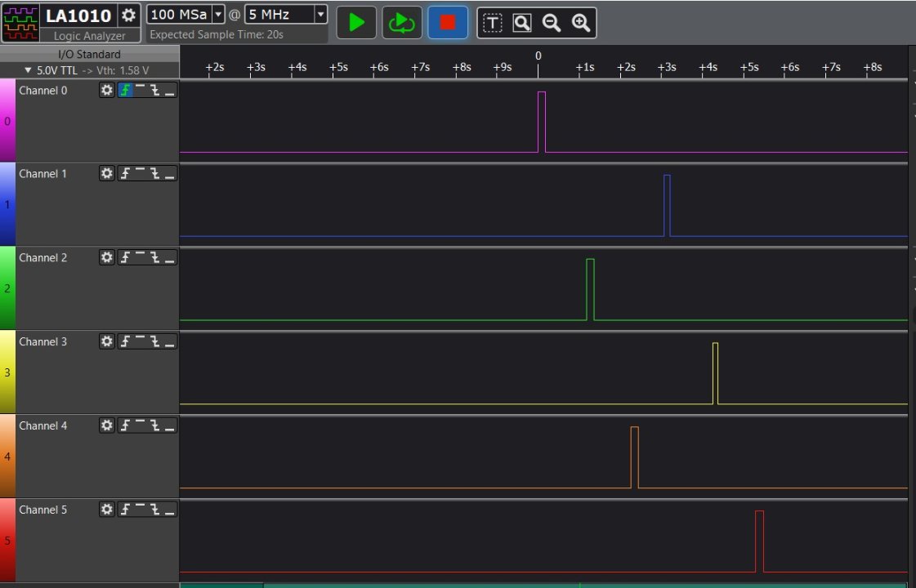The height and width of the screenshot is (588, 916).
Task: Open Channel 3 settings gear
Action: (x=107, y=341)
